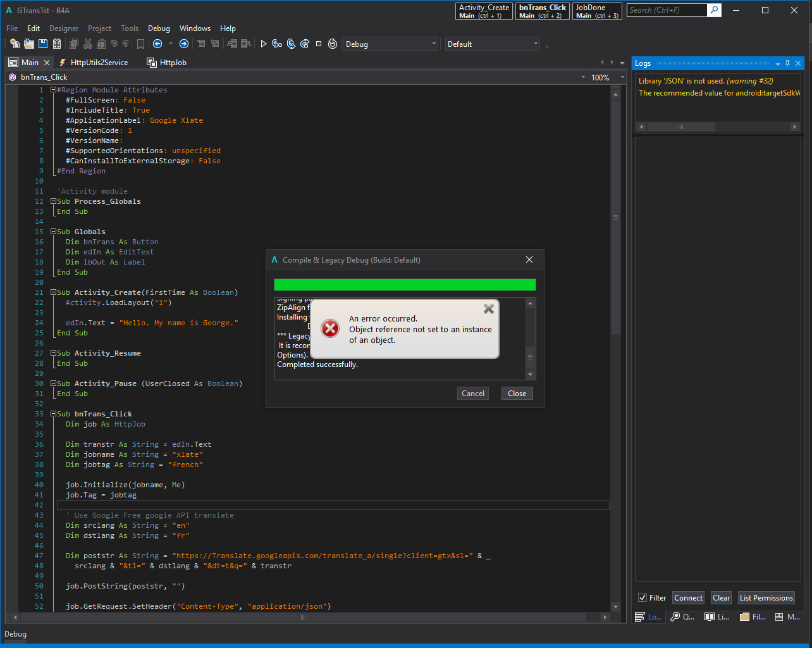
Task: Toggle the bookmark icon in the toolbar
Action: (140, 44)
